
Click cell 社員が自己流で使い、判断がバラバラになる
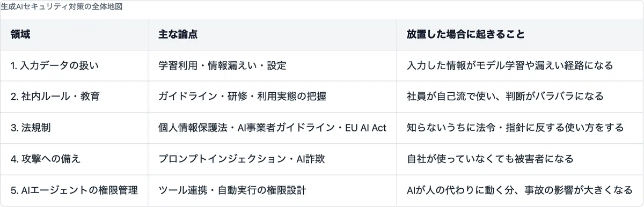(x=520, y=97)
